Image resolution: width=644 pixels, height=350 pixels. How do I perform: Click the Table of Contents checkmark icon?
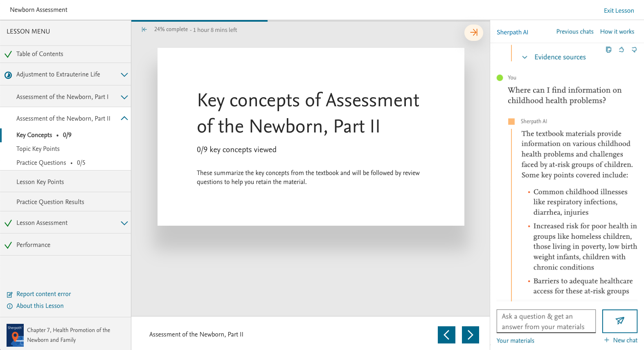click(x=8, y=54)
